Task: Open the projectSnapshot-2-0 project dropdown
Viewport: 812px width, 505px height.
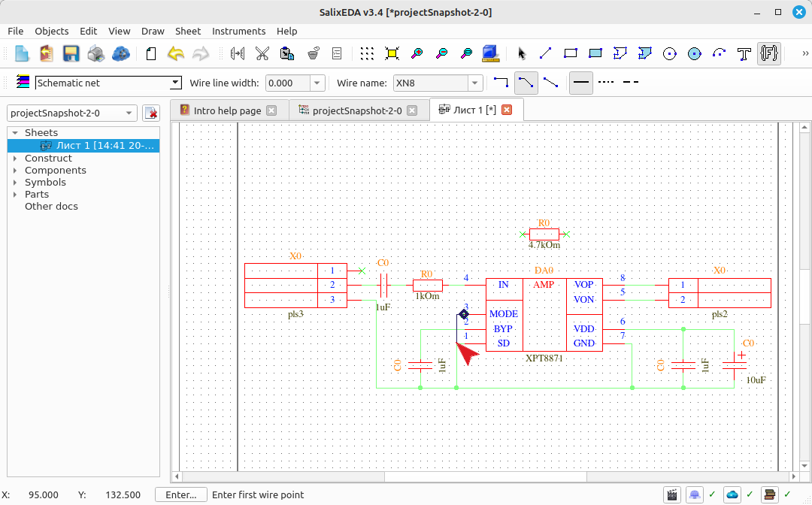Action: [x=72, y=113]
